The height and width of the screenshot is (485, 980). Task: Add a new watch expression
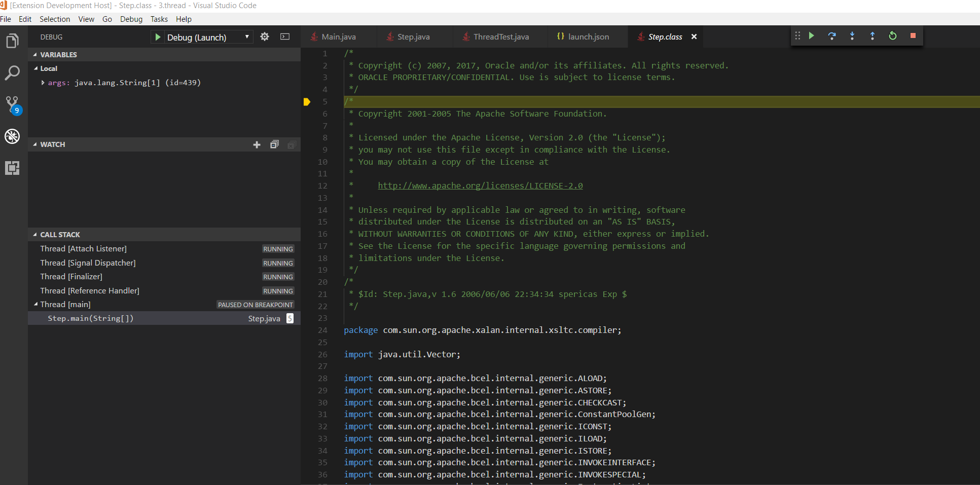coord(257,145)
